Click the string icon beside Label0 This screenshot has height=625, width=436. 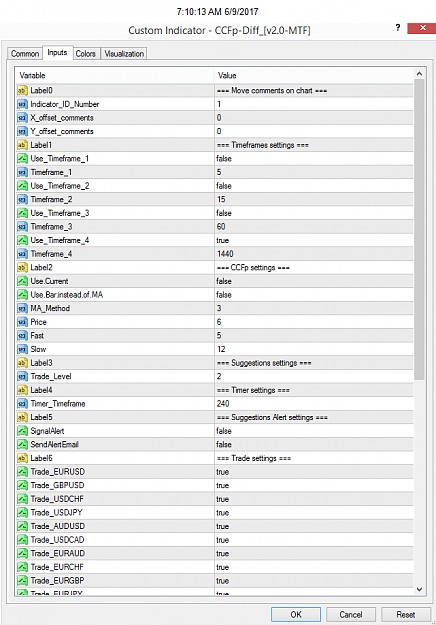[x=22, y=90]
